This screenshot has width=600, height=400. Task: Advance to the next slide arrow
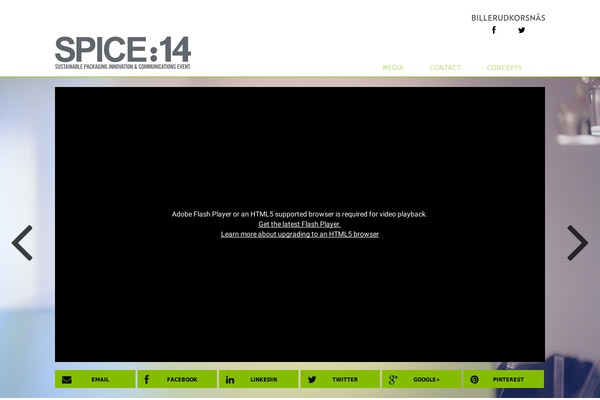(x=577, y=243)
